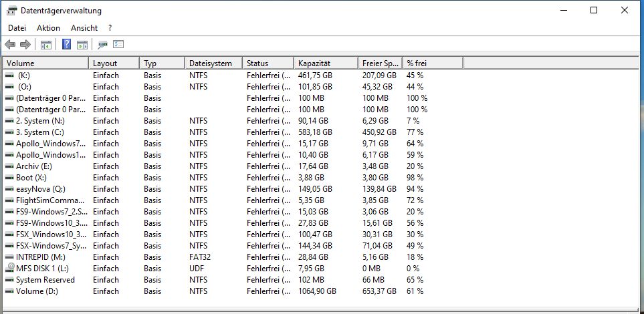Open the ? help menu
Viewport: 644px width, 314px height.
tap(110, 28)
